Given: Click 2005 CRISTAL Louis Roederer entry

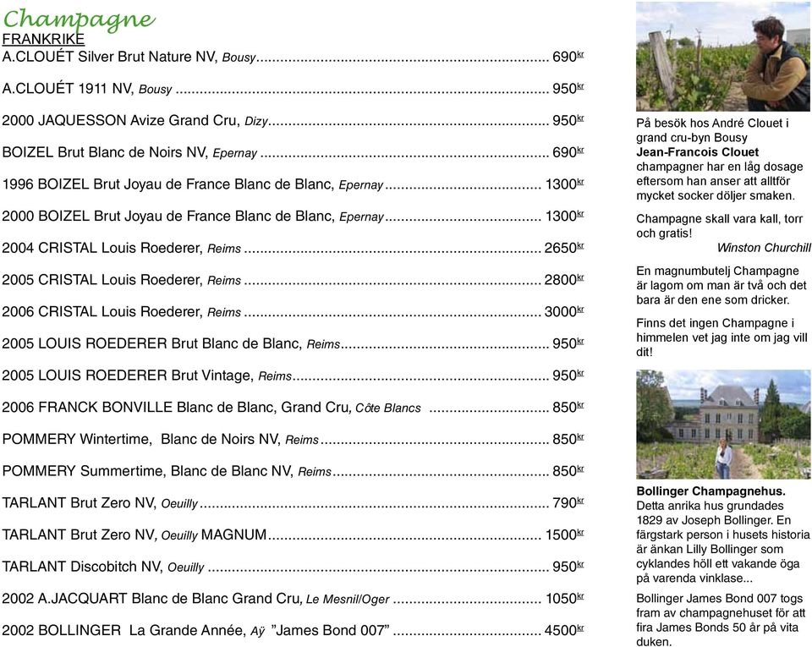Looking at the screenshot, I should tap(294, 280).
